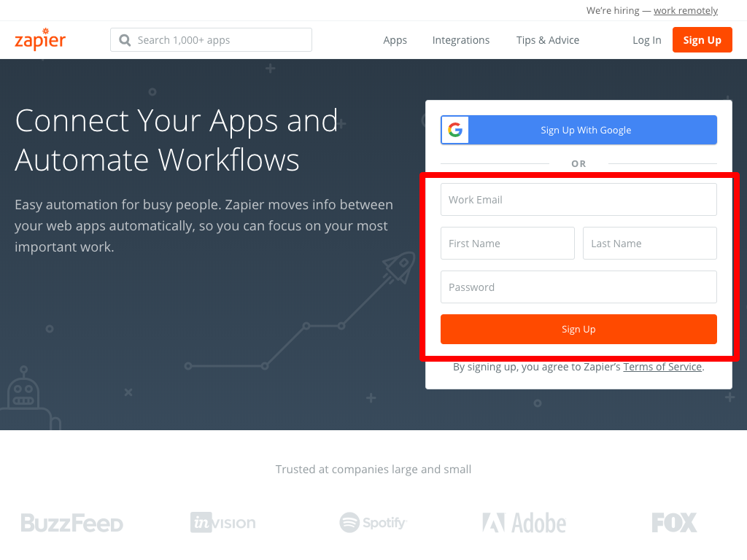Image resolution: width=747 pixels, height=560 pixels.
Task: Click the Zapier logo
Action: click(40, 39)
